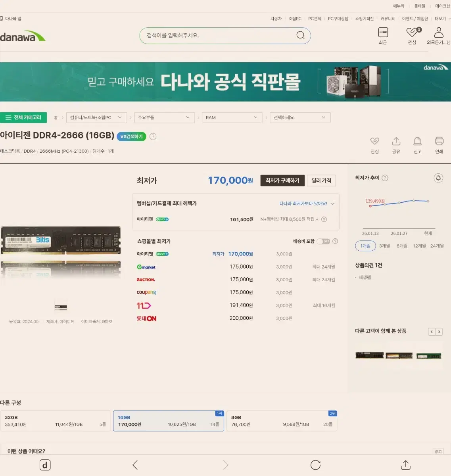Click the 딜러 가격 button

321,180
